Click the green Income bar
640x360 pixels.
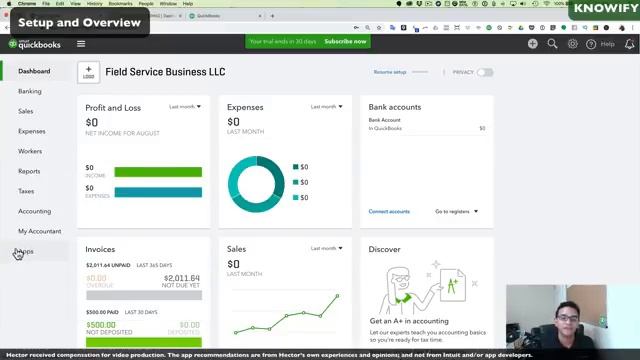(158, 172)
